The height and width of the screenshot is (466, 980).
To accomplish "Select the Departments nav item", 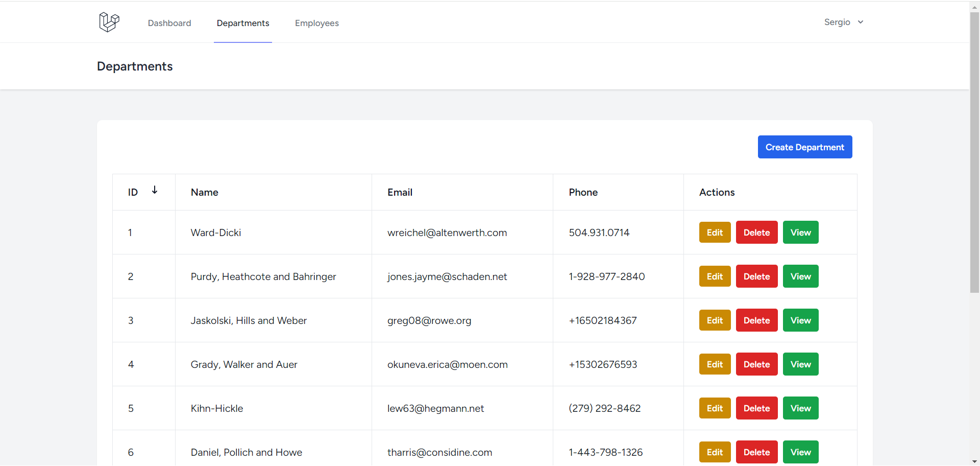I will click(242, 23).
